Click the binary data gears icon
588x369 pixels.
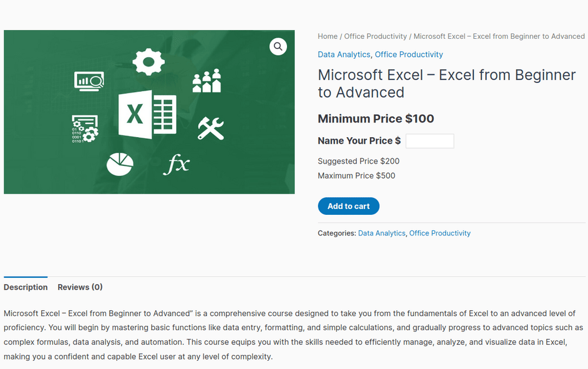(85, 129)
